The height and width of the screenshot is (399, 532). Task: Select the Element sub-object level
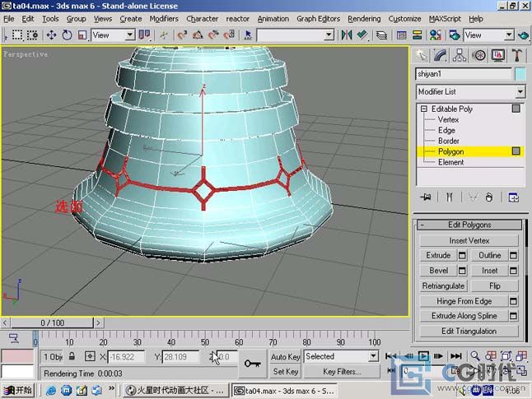(x=450, y=162)
